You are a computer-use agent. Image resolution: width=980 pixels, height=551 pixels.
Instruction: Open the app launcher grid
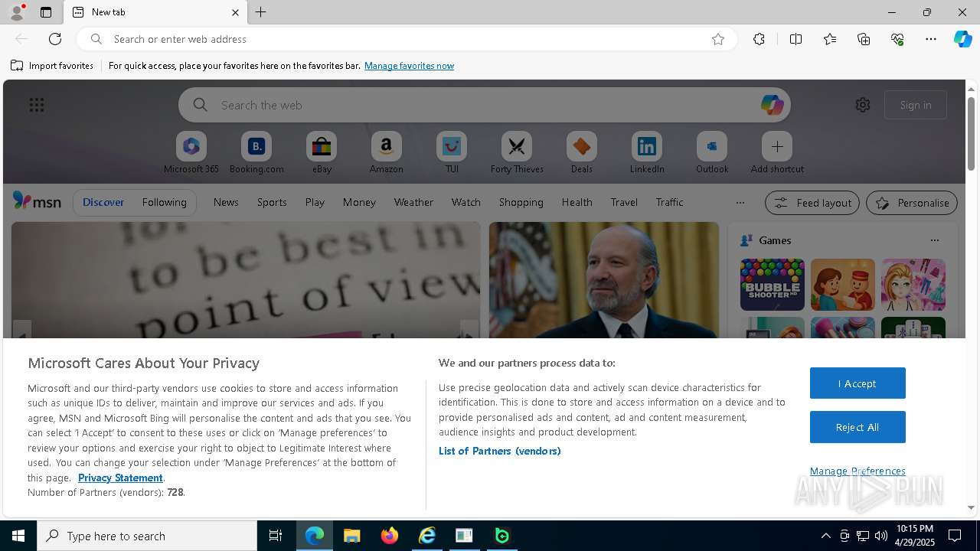[x=37, y=105]
